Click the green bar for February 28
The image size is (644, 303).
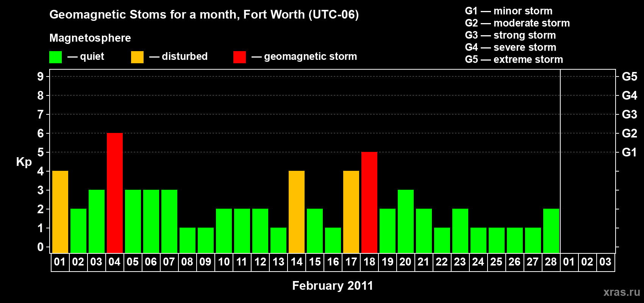(x=551, y=231)
